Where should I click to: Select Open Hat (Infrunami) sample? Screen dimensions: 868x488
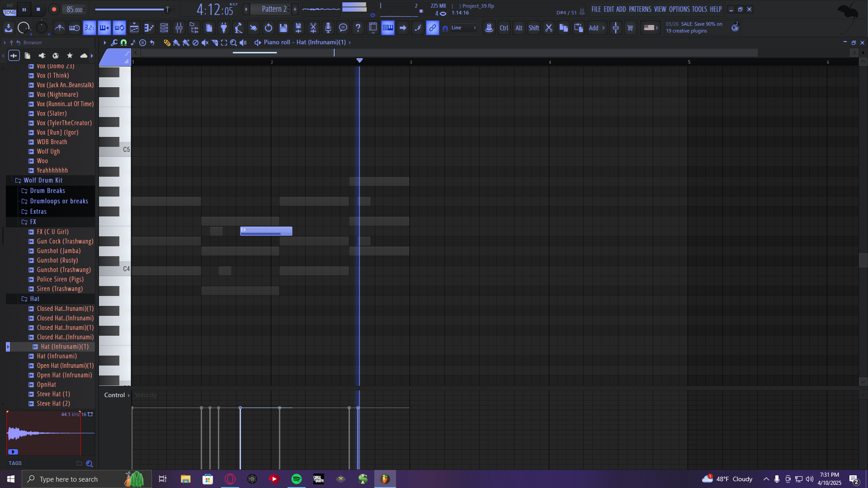point(64,375)
